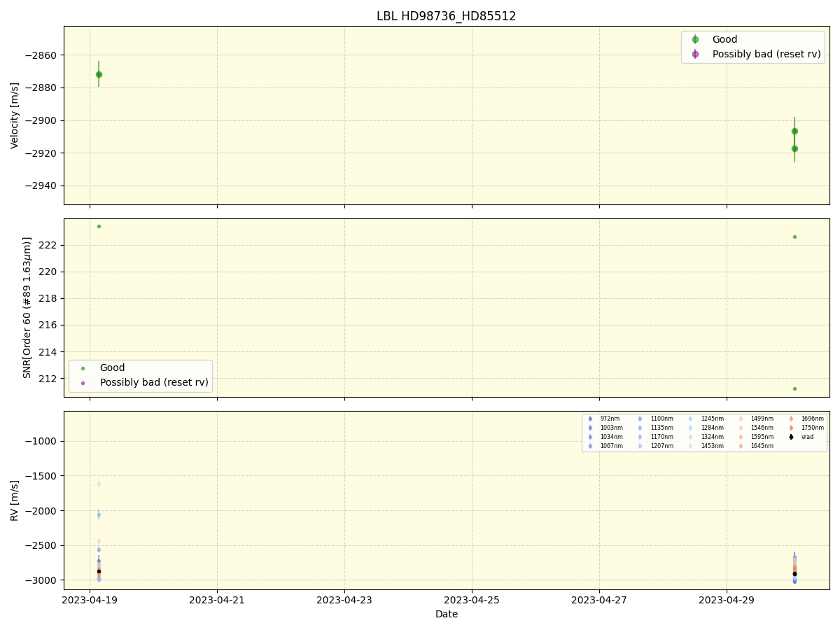Click the 2023-04-27 date tick label
This screenshot has height=630, width=840.
click(599, 600)
